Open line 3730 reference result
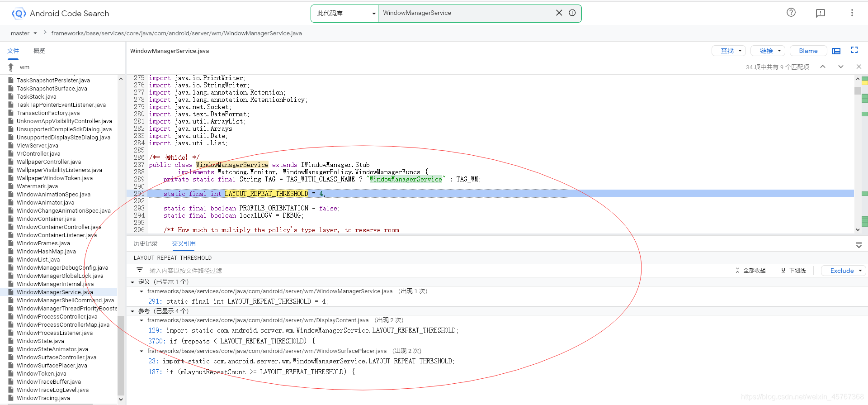This screenshot has height=405, width=868. pos(231,341)
